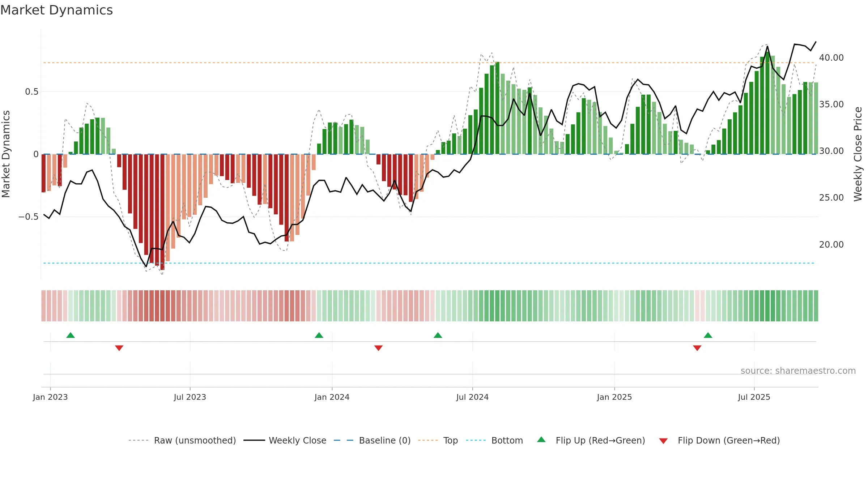Click the first green Flip Up marker near Jan 2023
Image resolution: width=868 pixels, height=488 pixels.
71,335
